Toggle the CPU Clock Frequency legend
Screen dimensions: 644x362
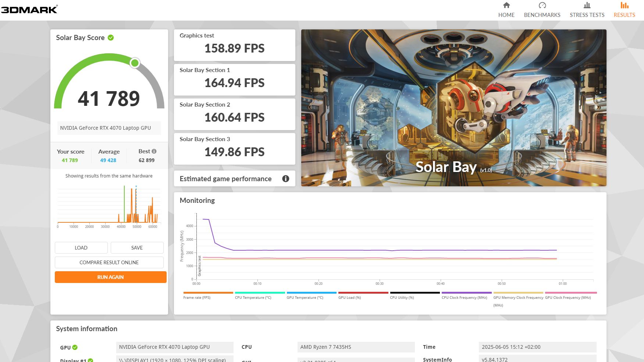(466, 295)
